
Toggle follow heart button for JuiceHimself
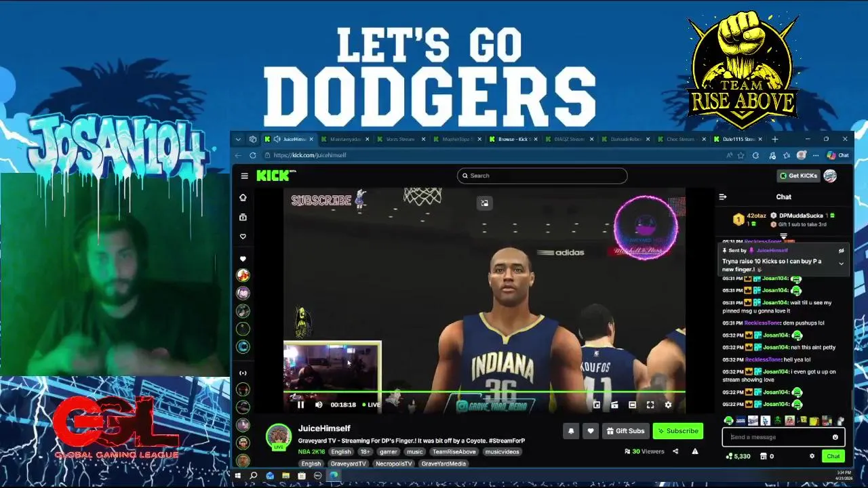[590, 431]
